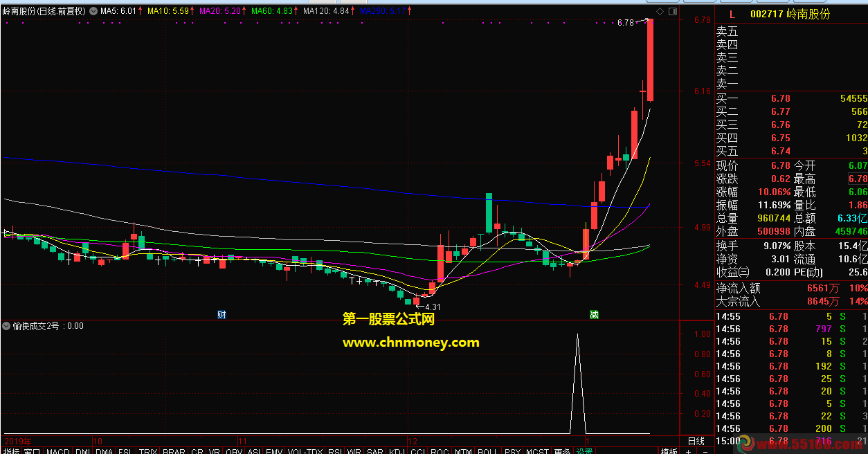The height and width of the screenshot is (454, 868).
Task: Click the 振幅 value 11.69%
Action: 774,205
